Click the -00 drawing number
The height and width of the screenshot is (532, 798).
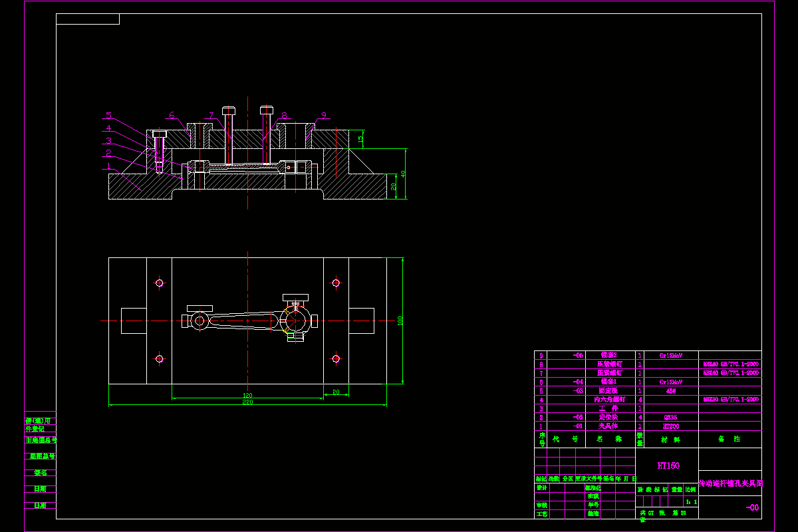[x=752, y=507]
